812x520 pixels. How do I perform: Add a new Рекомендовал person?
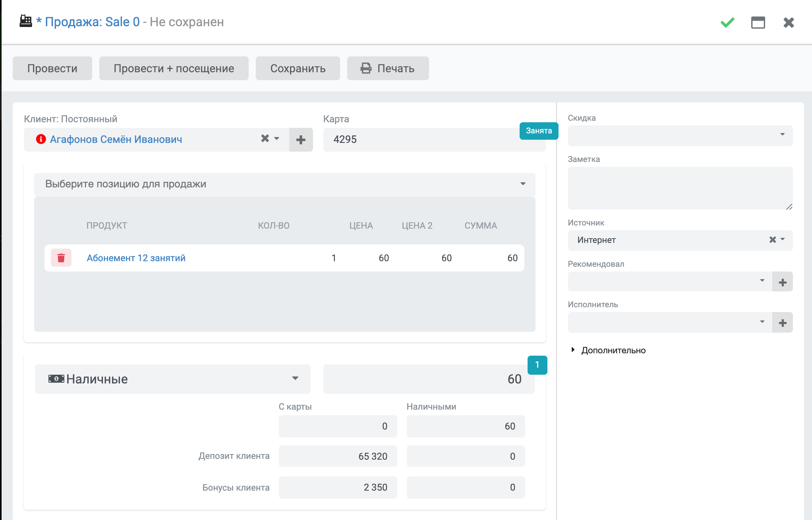click(x=783, y=282)
